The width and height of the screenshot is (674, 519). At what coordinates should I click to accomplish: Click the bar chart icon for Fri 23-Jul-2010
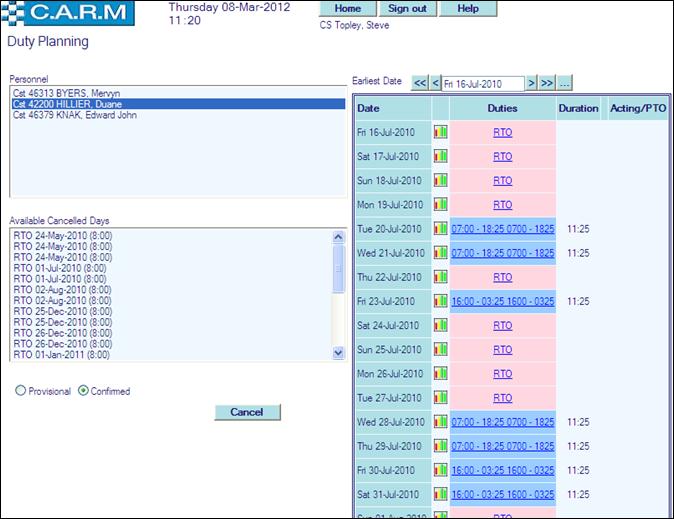(440, 301)
